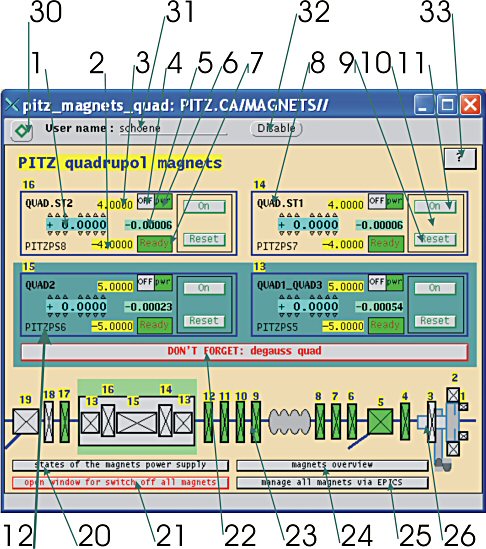Open states of the magnets power supply
Image resolution: width=486 pixels, height=549 pixels.
point(120,465)
